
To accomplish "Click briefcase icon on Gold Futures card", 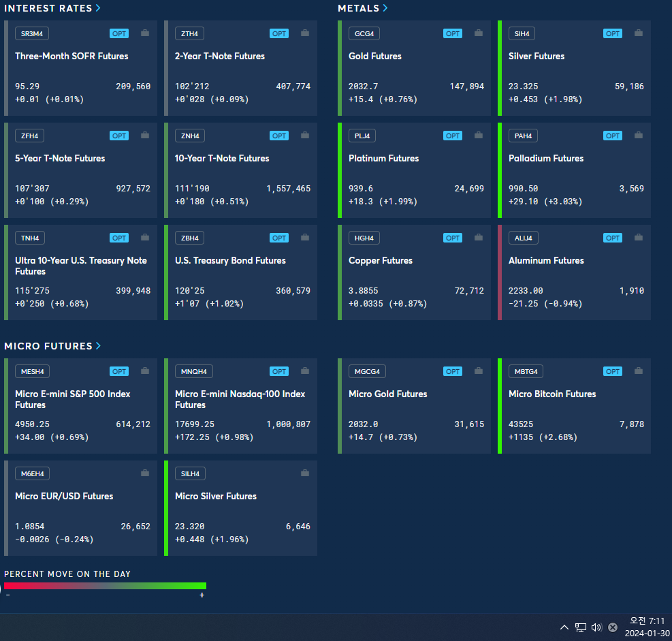I will [x=478, y=33].
